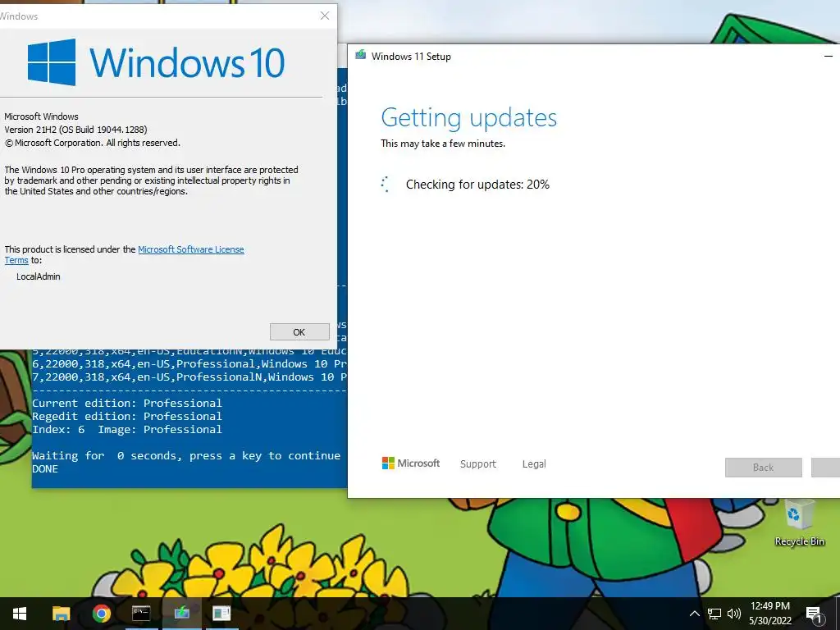Open network status tray icon
840x630 pixels.
point(714,614)
